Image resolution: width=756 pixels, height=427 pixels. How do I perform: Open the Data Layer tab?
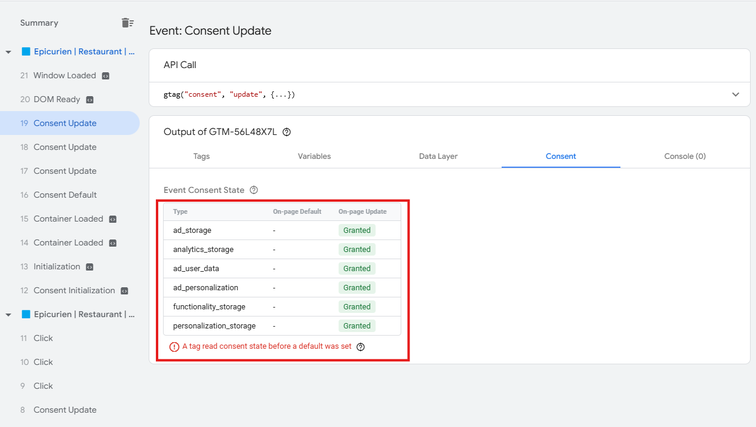438,156
